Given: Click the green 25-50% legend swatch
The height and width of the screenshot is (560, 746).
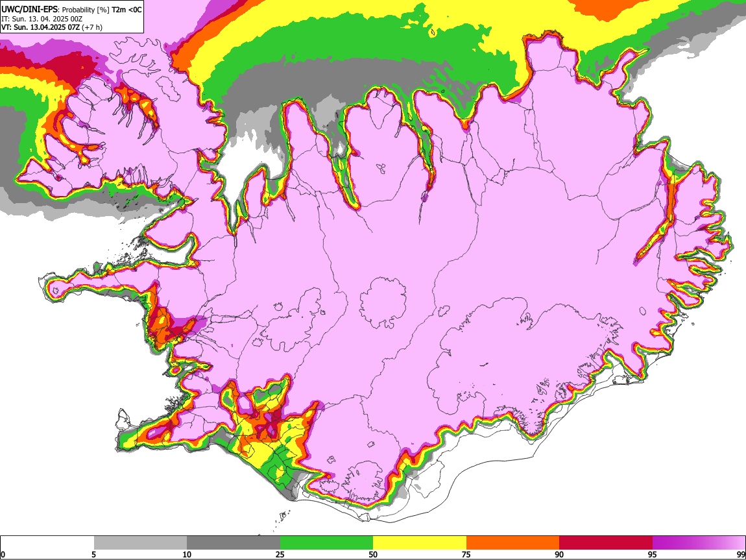Looking at the screenshot, I should [326, 542].
